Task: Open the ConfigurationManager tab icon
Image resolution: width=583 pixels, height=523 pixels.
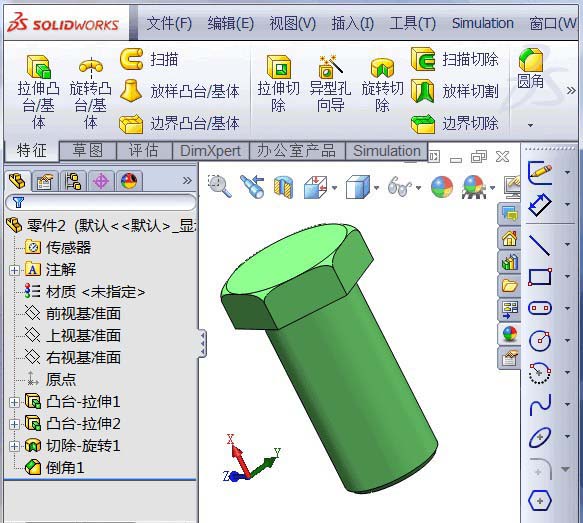Action: (73, 182)
